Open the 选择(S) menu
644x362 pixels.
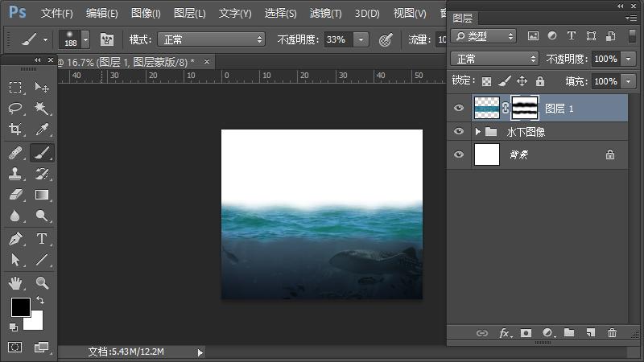(x=280, y=13)
